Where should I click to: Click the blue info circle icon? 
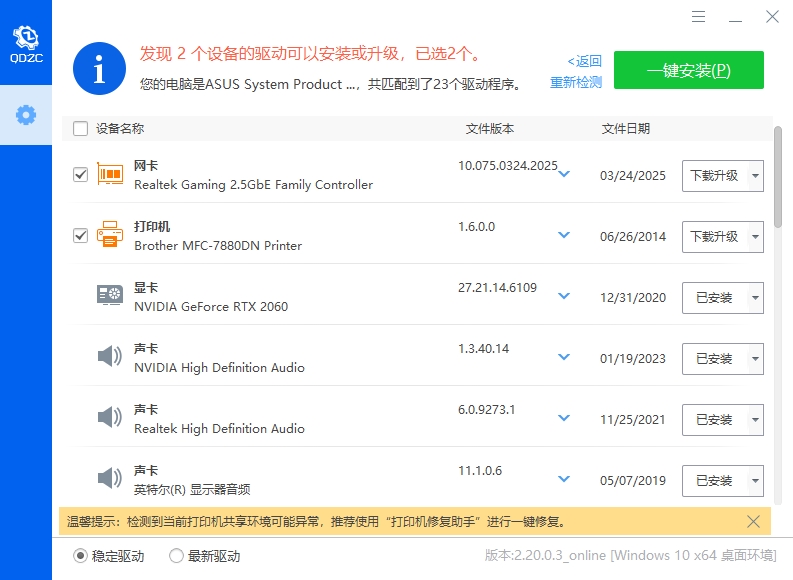[99, 68]
